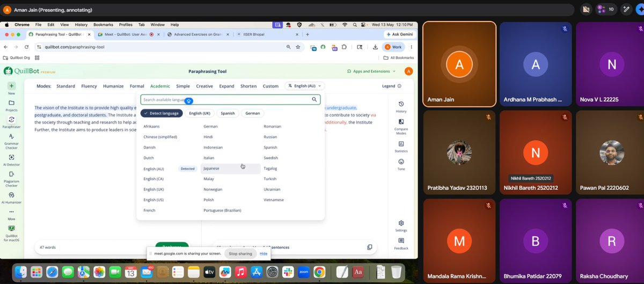This screenshot has width=644, height=284.
Task: Open Chrome History menu
Action: [x=81, y=25]
